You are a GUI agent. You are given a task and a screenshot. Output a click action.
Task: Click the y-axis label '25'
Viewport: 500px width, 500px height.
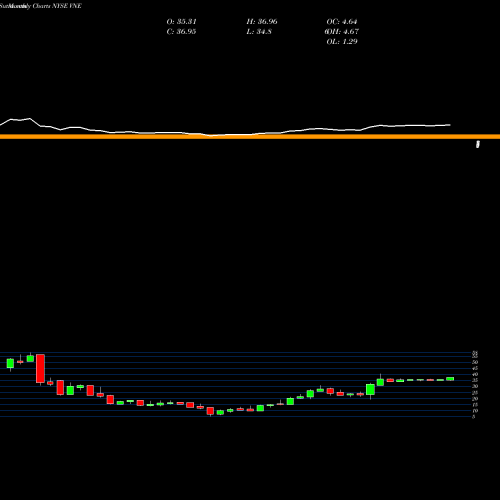475,392
